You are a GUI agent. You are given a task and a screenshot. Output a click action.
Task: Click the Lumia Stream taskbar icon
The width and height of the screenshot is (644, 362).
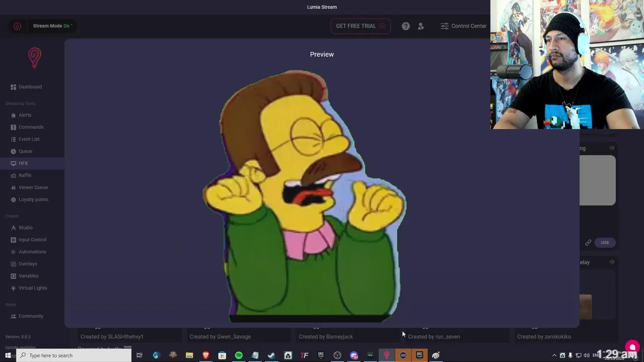click(x=386, y=355)
